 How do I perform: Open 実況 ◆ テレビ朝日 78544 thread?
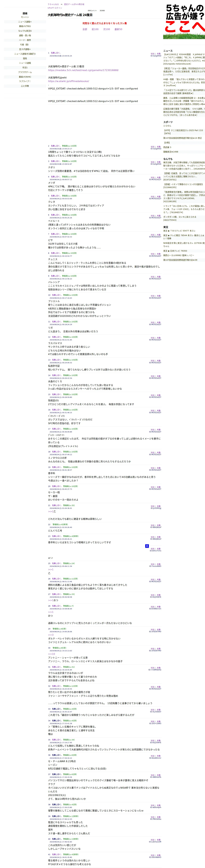click(x=184, y=237)
